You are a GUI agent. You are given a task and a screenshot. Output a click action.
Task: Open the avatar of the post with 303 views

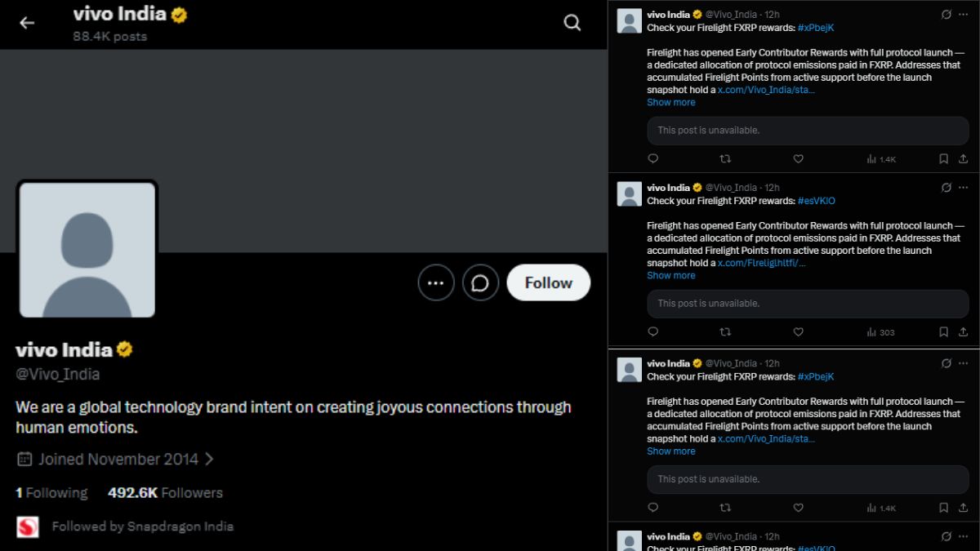629,194
